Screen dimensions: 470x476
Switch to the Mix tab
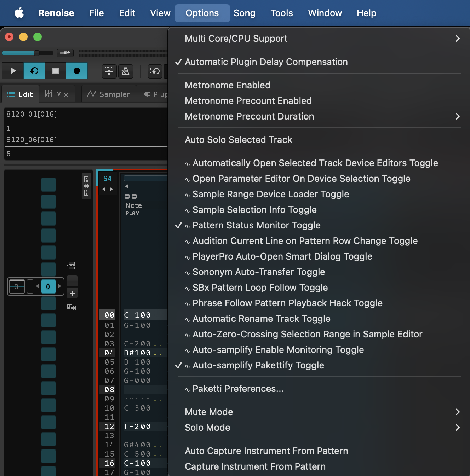[57, 94]
